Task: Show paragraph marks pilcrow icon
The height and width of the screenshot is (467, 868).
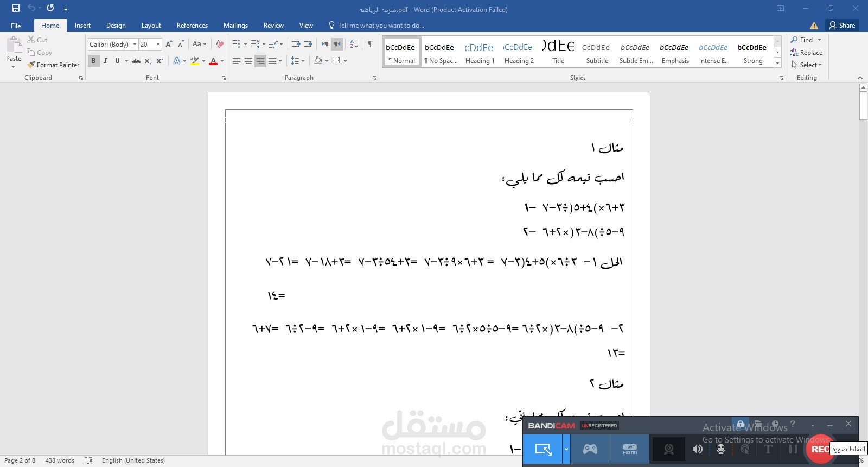Action: coord(370,44)
